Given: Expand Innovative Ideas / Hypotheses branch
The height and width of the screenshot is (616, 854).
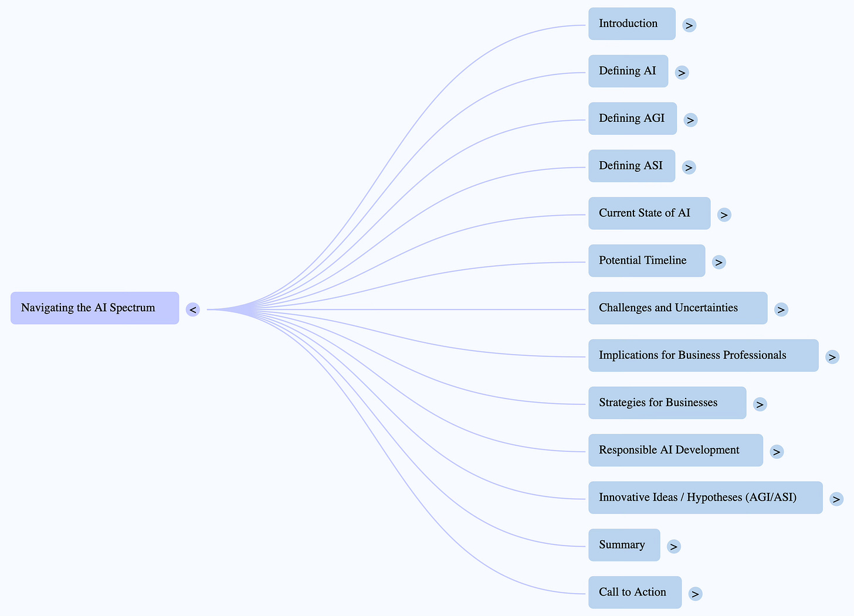Looking at the screenshot, I should [x=836, y=499].
